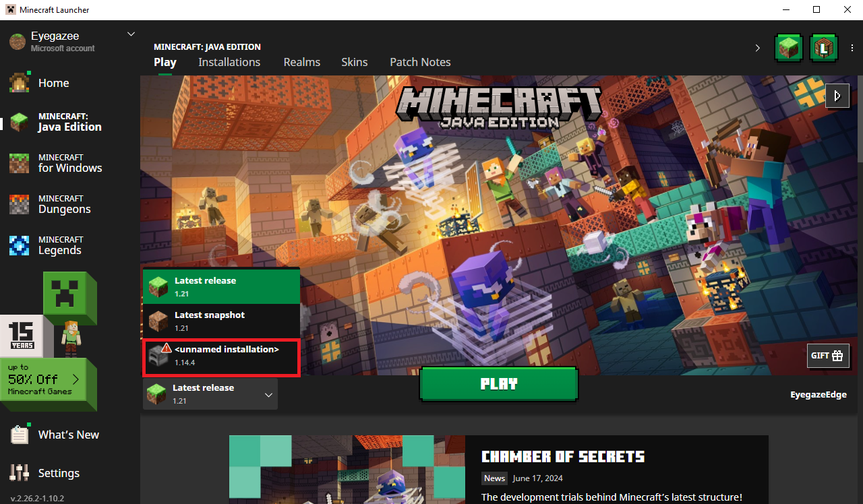The width and height of the screenshot is (863, 504).
Task: Collapse the Latest release version dropdown
Action: (x=210, y=394)
